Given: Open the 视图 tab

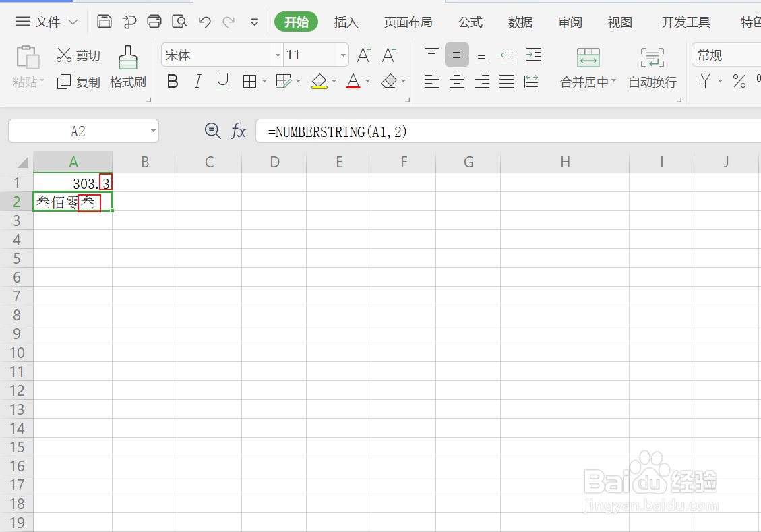Looking at the screenshot, I should (x=619, y=22).
